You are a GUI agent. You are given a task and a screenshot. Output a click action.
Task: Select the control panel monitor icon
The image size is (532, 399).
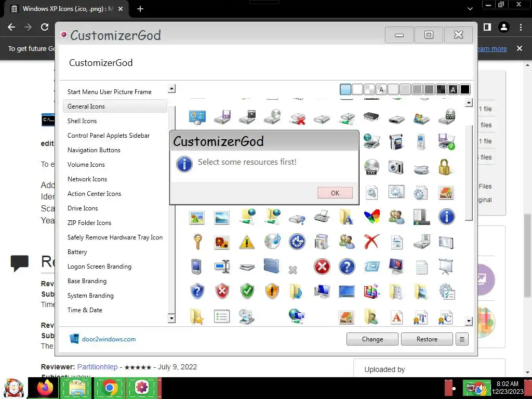[x=197, y=117]
